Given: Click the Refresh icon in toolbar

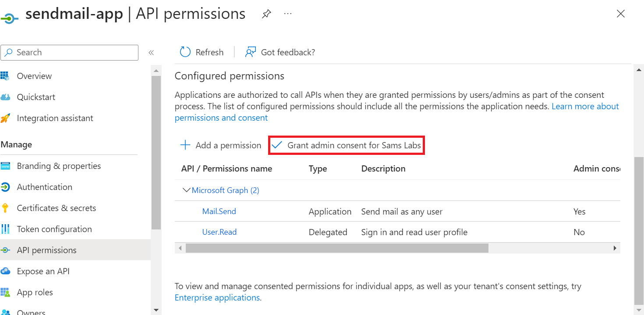Looking at the screenshot, I should pos(185,52).
